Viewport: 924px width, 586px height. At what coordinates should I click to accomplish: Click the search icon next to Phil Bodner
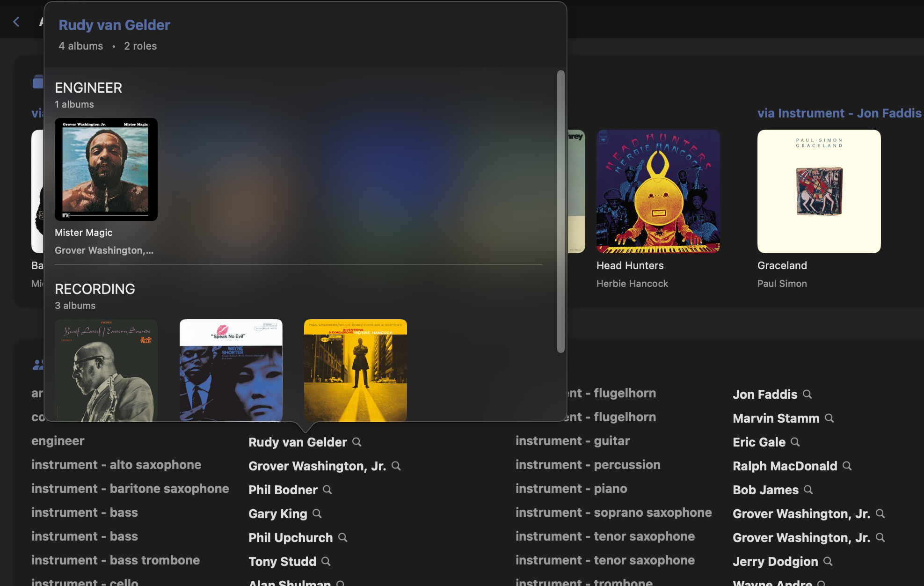tap(327, 490)
